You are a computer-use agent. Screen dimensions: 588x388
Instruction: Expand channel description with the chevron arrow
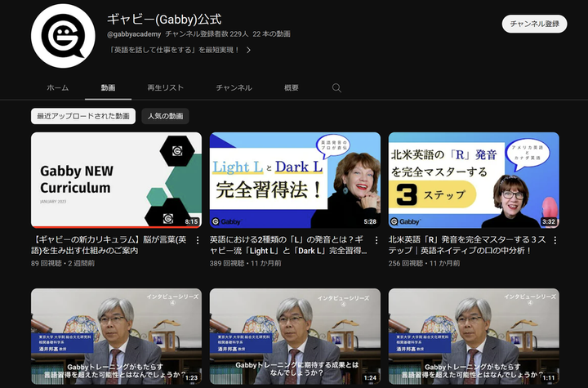click(x=248, y=50)
